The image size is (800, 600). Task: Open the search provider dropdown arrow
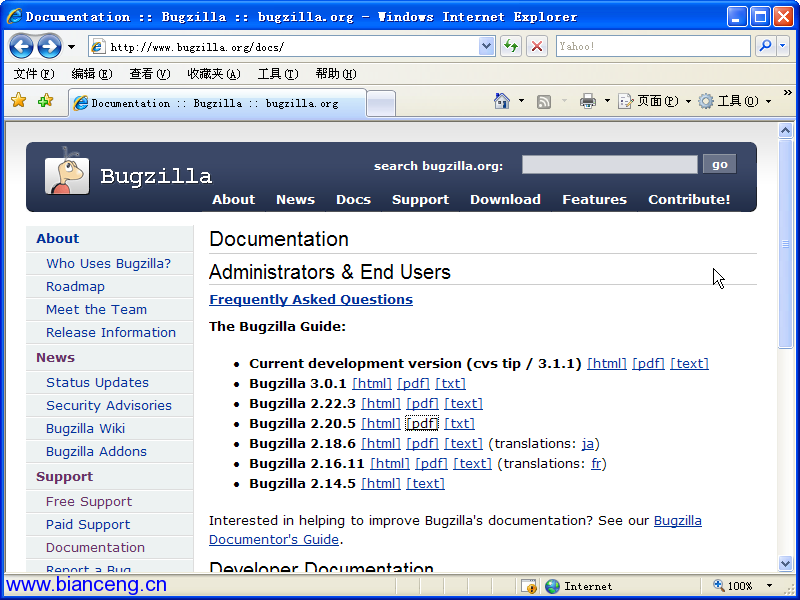coord(783,46)
